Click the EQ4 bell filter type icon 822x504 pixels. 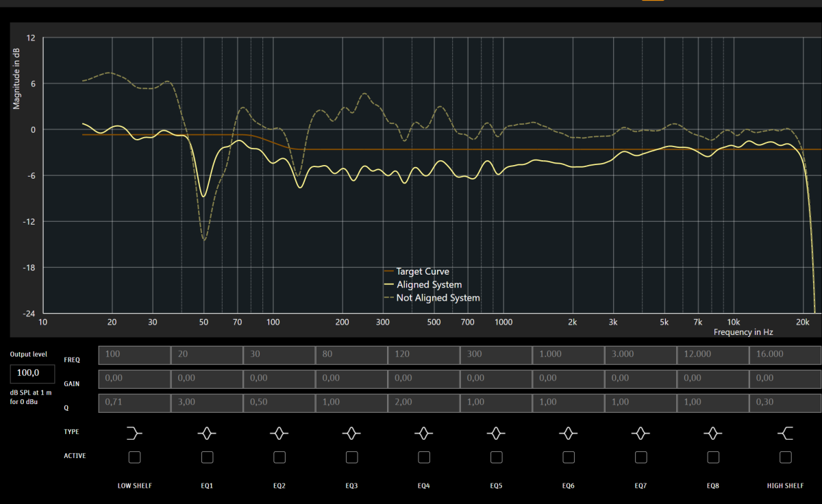pos(424,432)
